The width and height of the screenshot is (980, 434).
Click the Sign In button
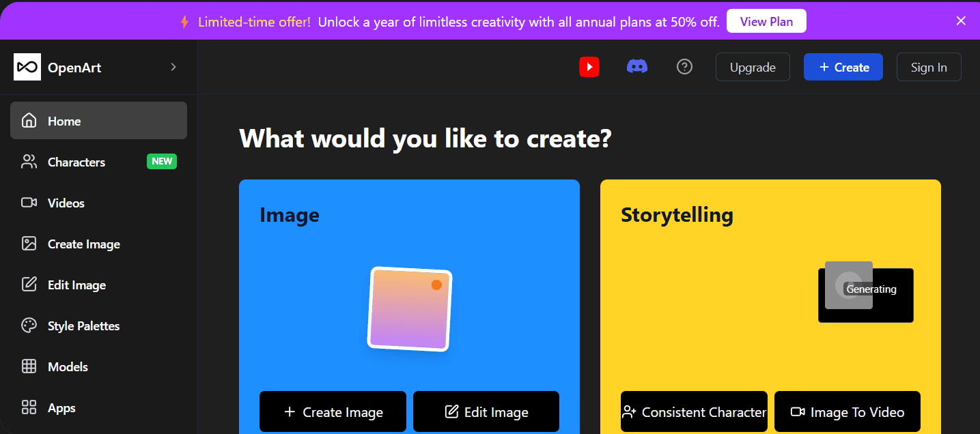(x=929, y=67)
